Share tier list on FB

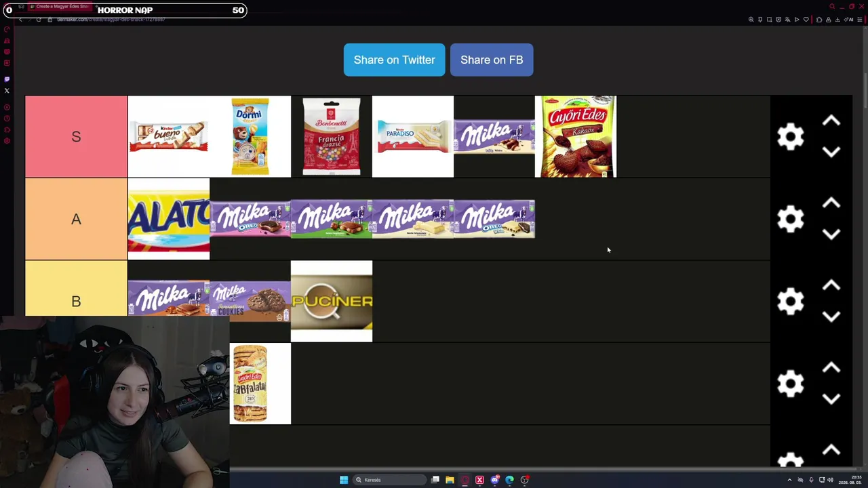pos(492,60)
